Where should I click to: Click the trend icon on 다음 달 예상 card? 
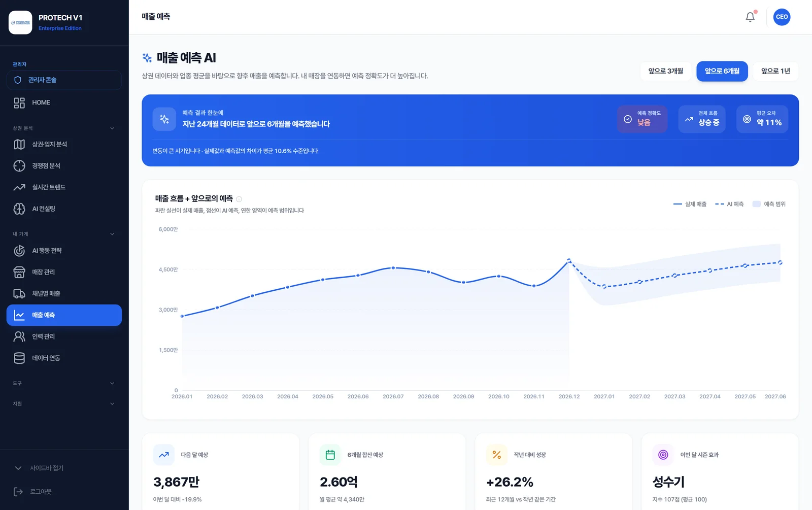(164, 455)
